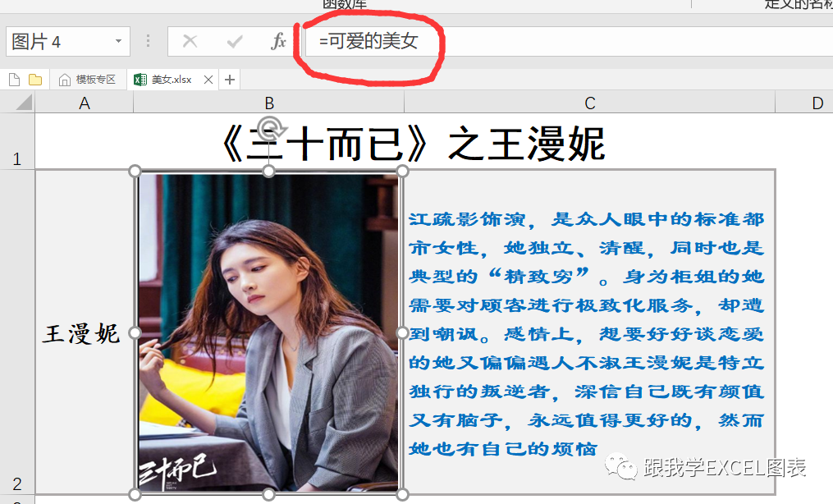Add a new tab with plus button
The width and height of the screenshot is (833, 504).
[x=230, y=80]
